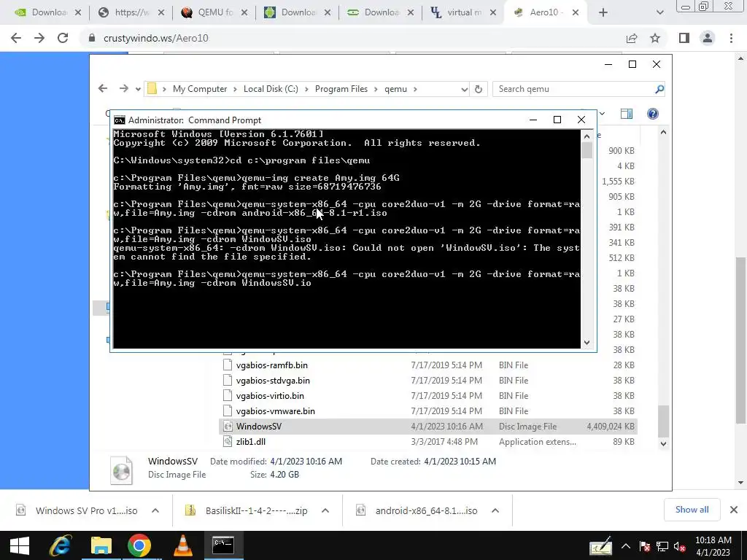This screenshot has width=747, height=560.
Task: Open Chrome three-dot menu
Action: (731, 38)
